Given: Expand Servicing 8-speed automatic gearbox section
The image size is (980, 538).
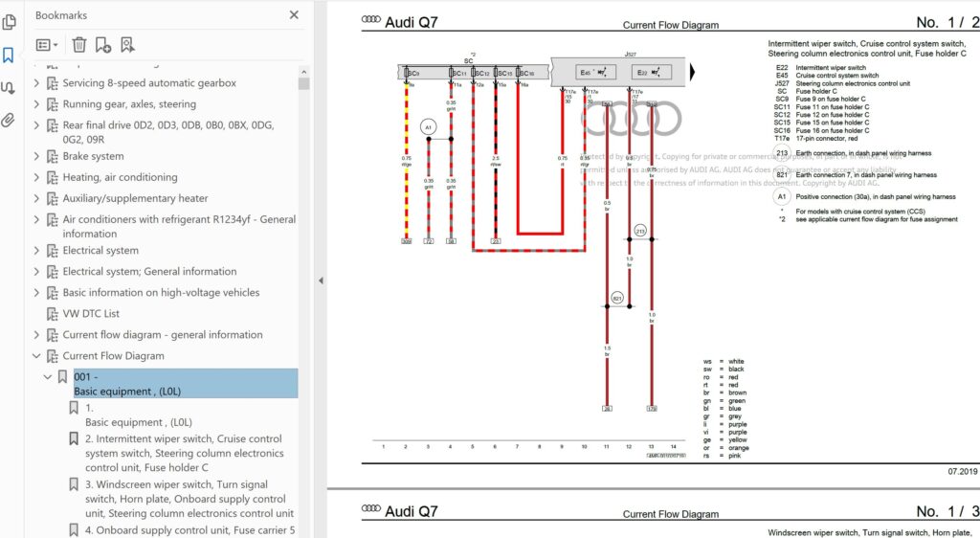Looking at the screenshot, I should 37,83.
